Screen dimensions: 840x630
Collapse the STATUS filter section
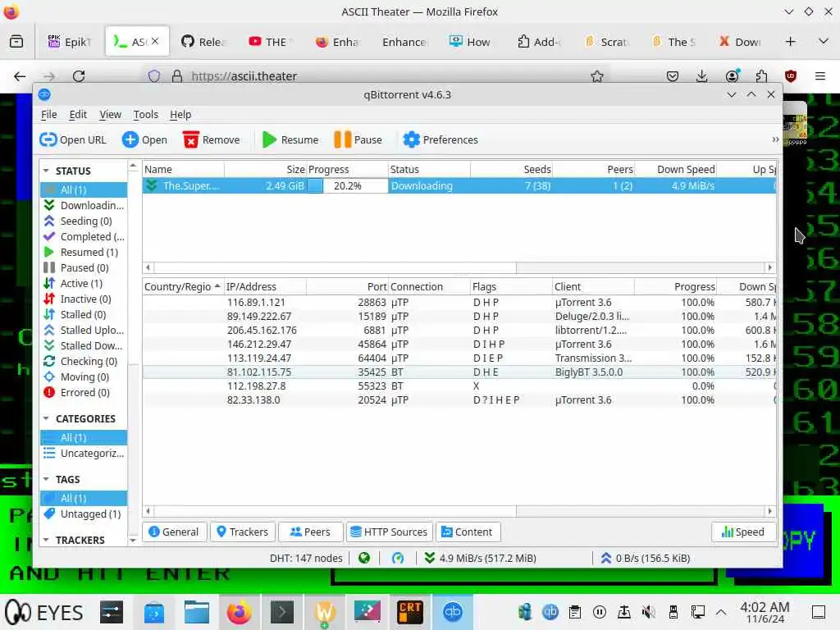pyautogui.click(x=46, y=171)
